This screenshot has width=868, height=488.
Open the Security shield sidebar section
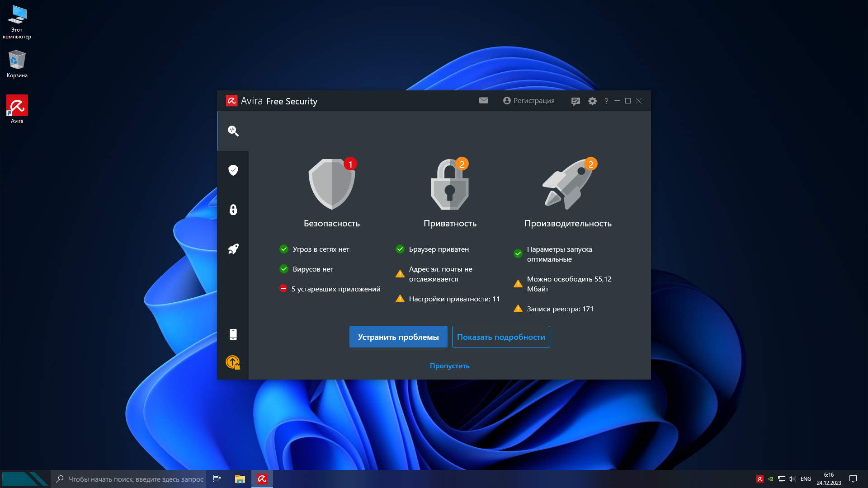point(233,170)
